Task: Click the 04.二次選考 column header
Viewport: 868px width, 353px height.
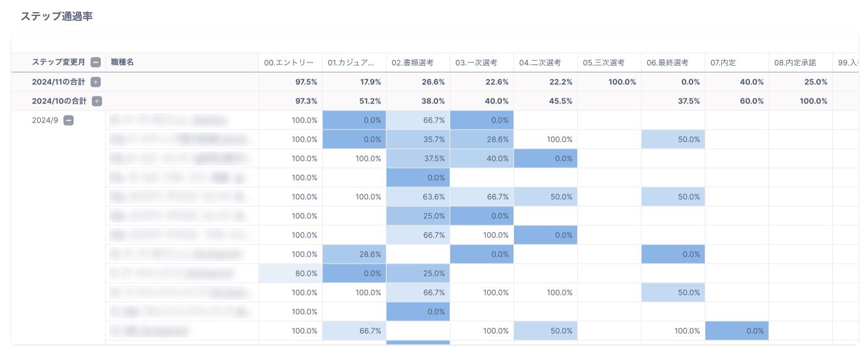Action: coord(540,63)
